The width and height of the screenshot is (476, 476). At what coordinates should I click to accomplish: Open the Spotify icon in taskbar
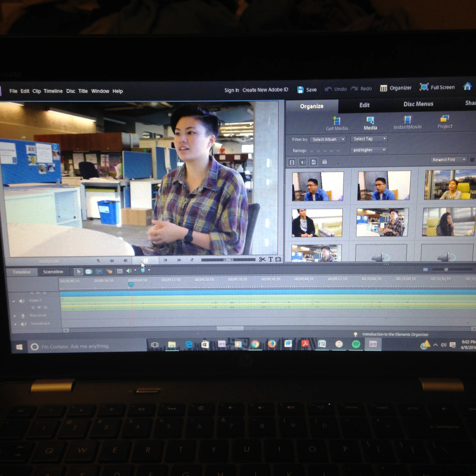[356, 344]
